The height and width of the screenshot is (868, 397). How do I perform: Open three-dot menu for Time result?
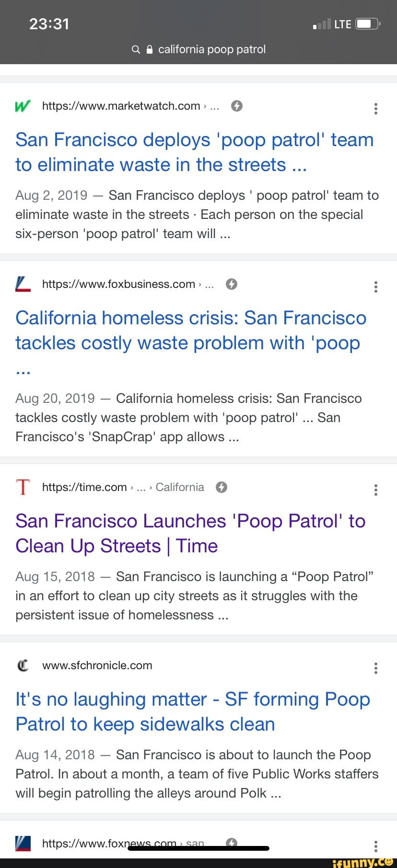pos(375,490)
